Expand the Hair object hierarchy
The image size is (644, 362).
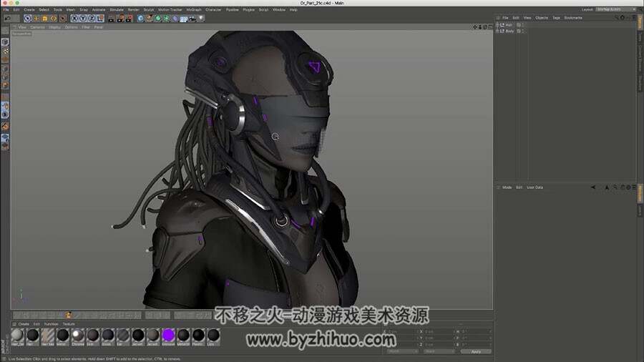pos(497,25)
